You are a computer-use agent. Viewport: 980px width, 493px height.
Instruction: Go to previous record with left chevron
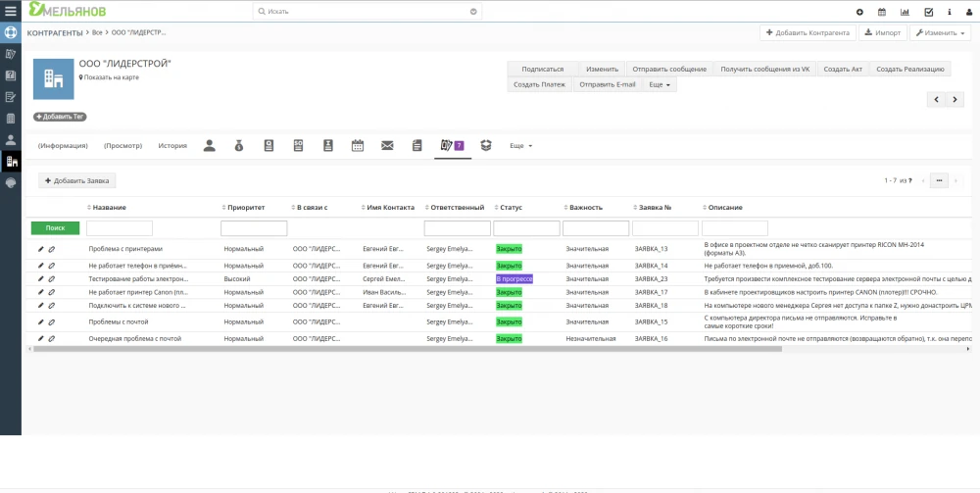click(936, 99)
